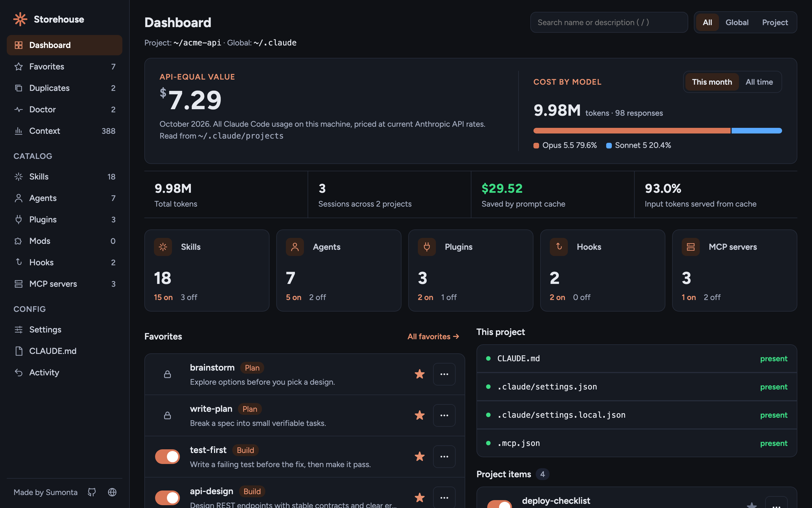Open Duplicates in the sidebar

point(64,88)
